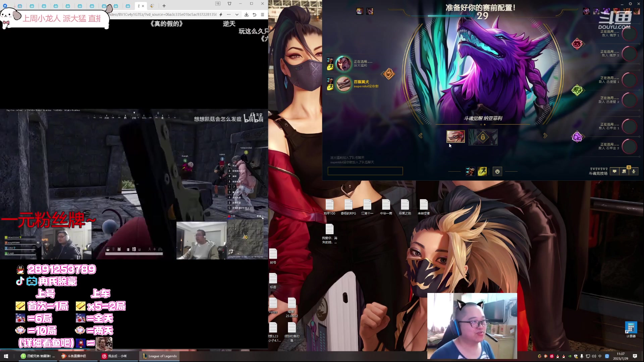Open the 封号 desktop file

click(x=273, y=256)
